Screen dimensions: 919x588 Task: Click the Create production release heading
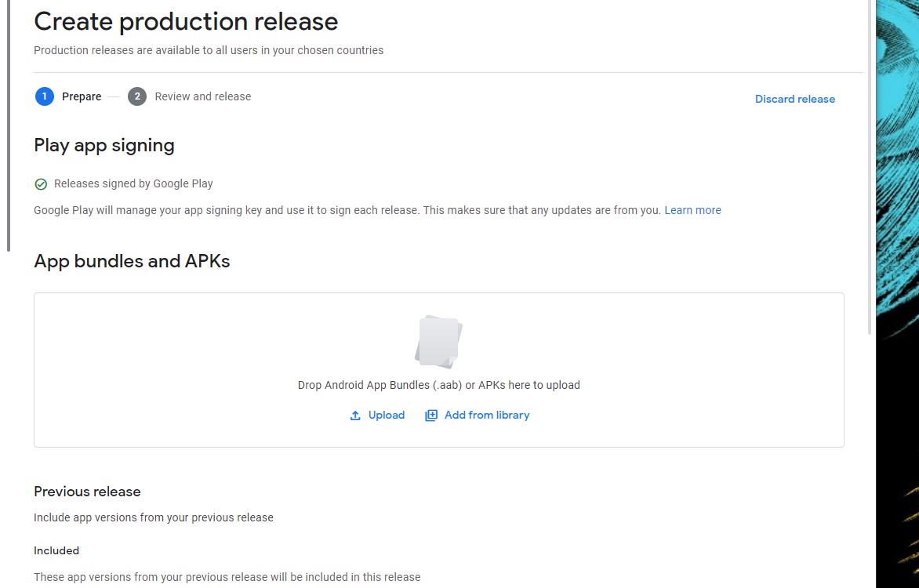[186, 21]
